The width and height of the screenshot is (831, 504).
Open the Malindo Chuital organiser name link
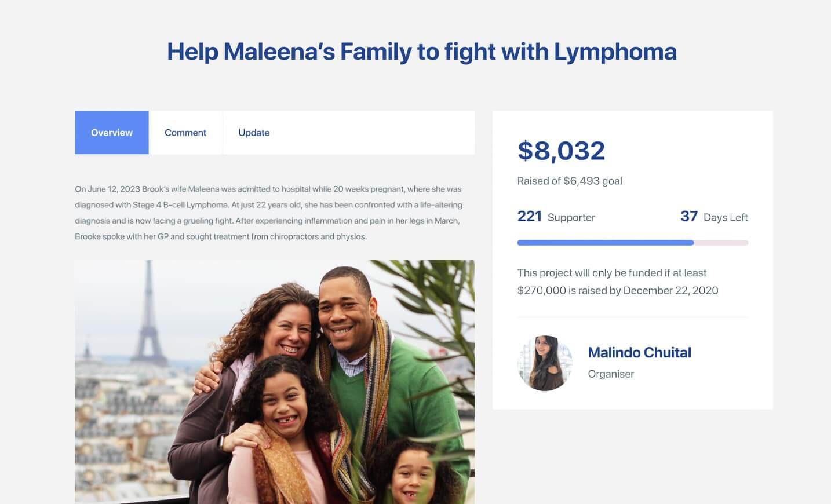[639, 352]
